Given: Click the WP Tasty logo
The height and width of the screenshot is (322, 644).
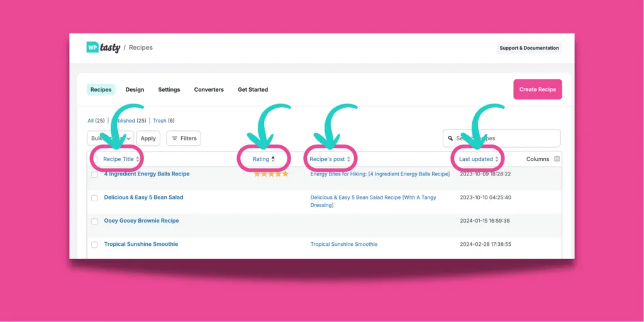Looking at the screenshot, I should click(103, 48).
